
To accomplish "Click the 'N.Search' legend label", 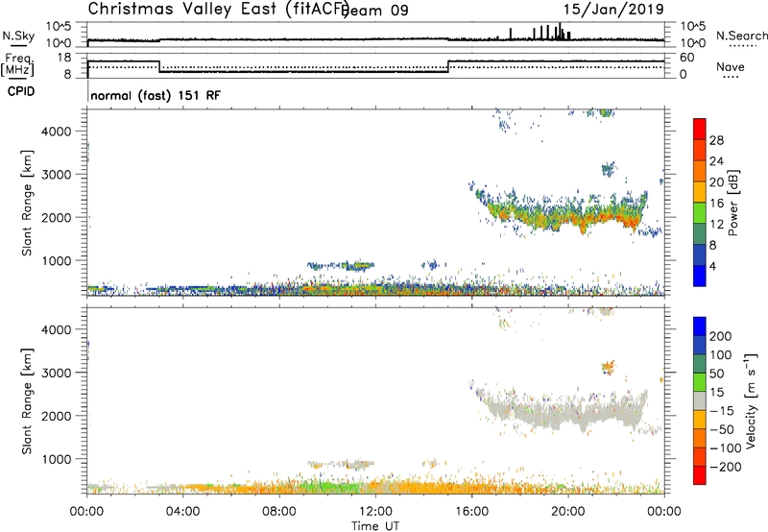I will pos(741,36).
